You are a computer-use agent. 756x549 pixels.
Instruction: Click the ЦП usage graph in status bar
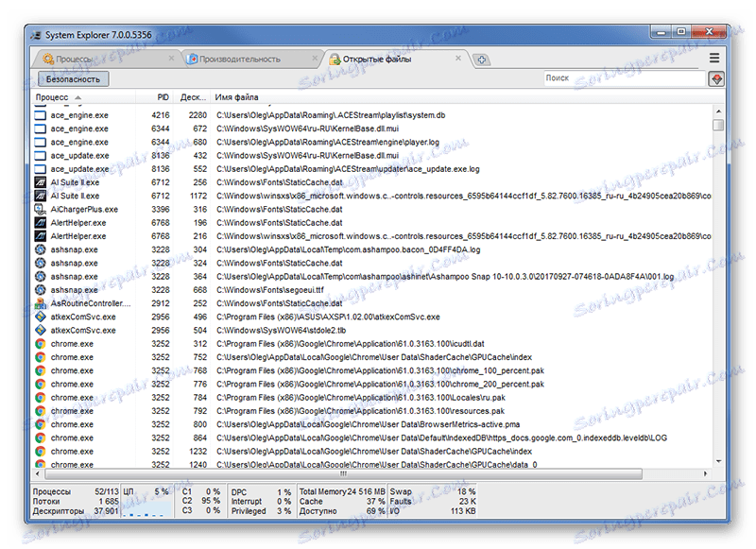click(x=146, y=508)
